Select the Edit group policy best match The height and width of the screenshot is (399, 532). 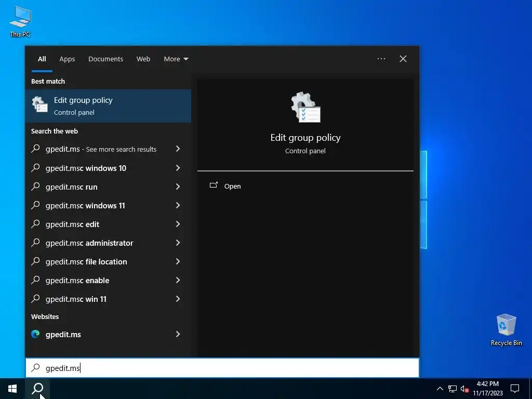coord(108,106)
